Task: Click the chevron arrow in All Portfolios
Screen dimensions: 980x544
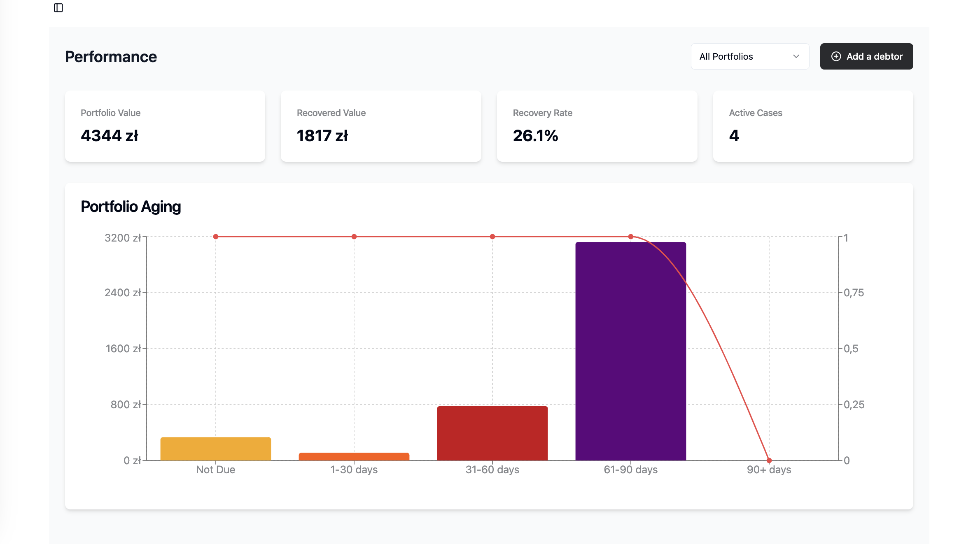Action: (x=796, y=56)
